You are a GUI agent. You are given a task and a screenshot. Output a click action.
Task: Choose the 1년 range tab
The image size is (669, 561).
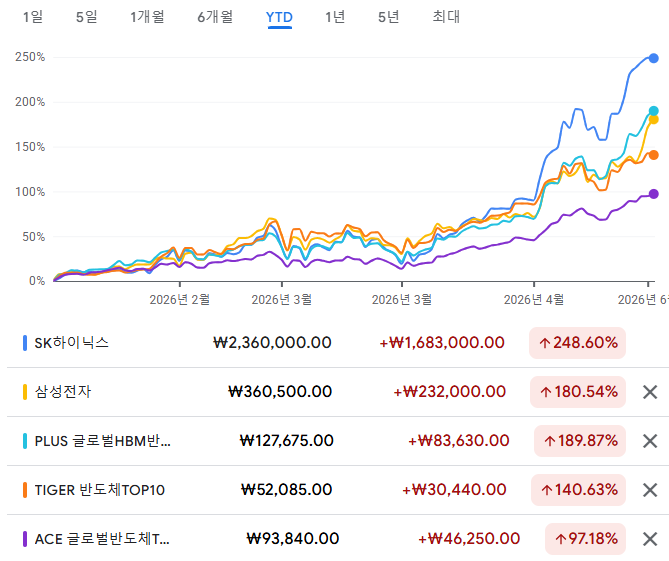coord(335,17)
